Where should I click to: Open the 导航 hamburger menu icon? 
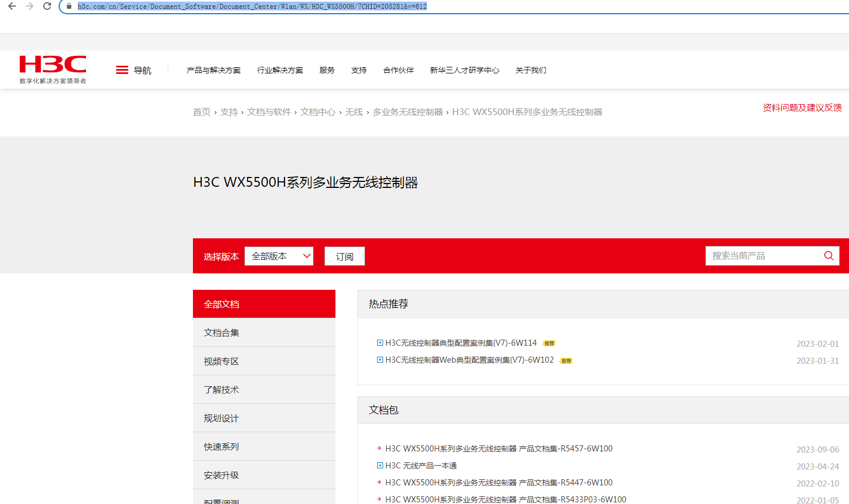pyautogui.click(x=122, y=70)
